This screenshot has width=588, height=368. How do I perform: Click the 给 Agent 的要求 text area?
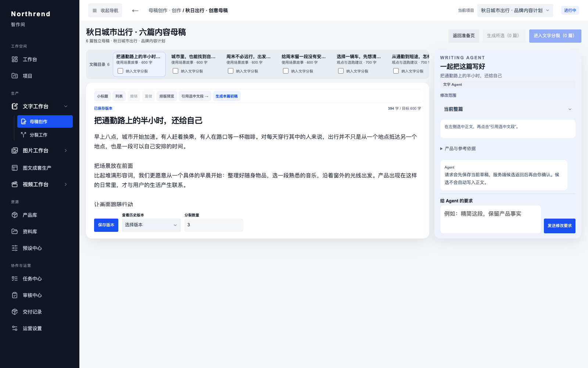click(491, 219)
